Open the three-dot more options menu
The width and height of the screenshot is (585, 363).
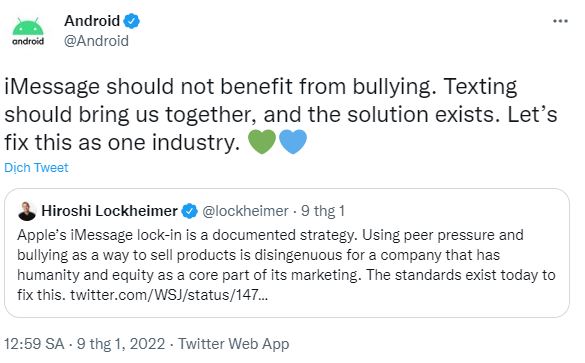pyautogui.click(x=560, y=21)
